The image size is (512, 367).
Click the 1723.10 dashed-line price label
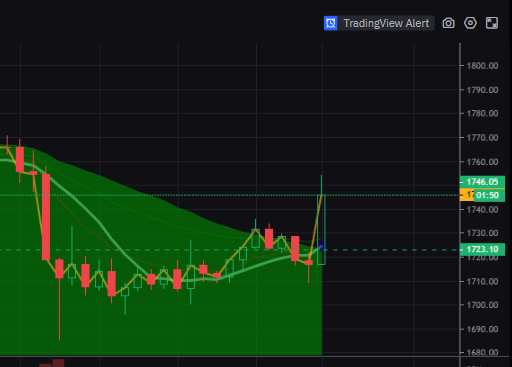click(482, 249)
